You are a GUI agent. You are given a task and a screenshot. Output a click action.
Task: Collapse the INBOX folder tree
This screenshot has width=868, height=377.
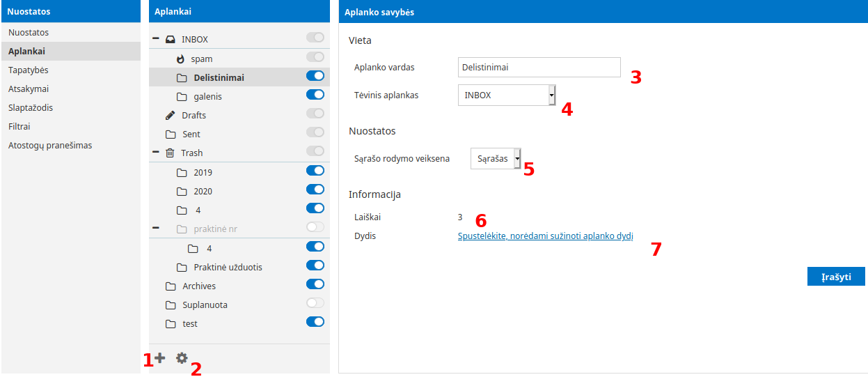156,40
